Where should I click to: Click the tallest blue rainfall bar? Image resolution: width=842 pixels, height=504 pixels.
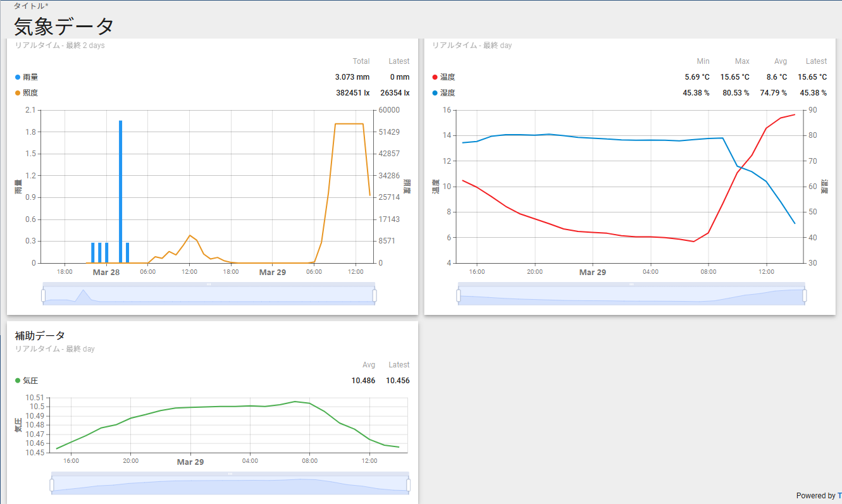(121, 190)
